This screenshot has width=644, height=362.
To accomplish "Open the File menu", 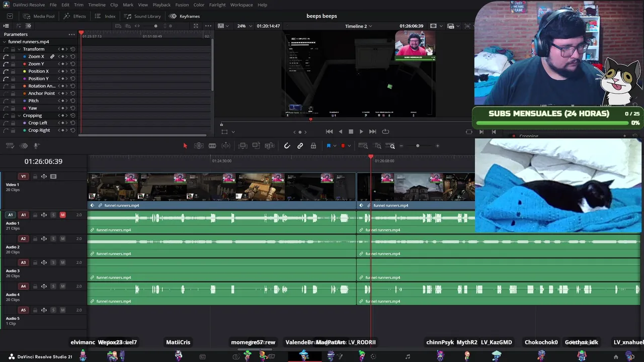I will pyautogui.click(x=53, y=5).
